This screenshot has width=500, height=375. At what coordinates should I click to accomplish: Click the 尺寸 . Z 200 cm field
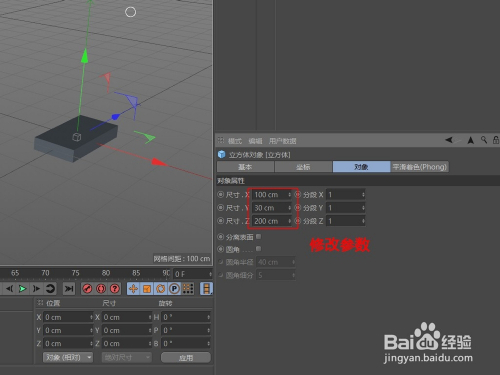coord(272,221)
